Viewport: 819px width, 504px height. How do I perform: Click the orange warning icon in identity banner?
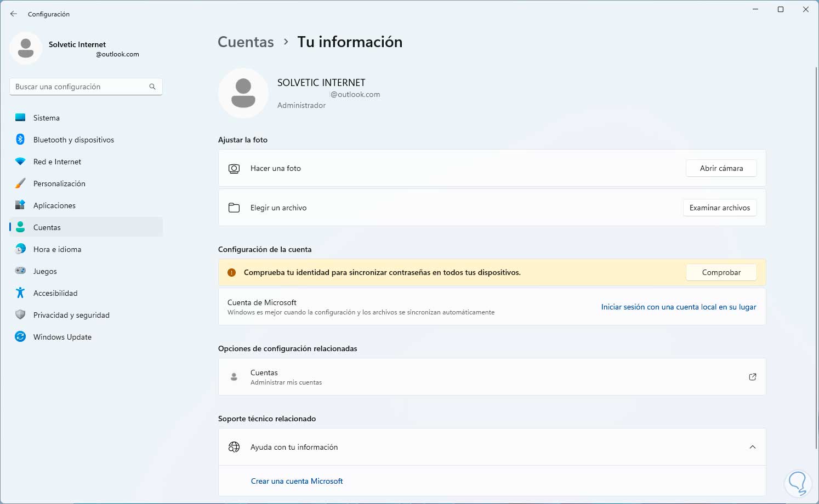tap(231, 273)
